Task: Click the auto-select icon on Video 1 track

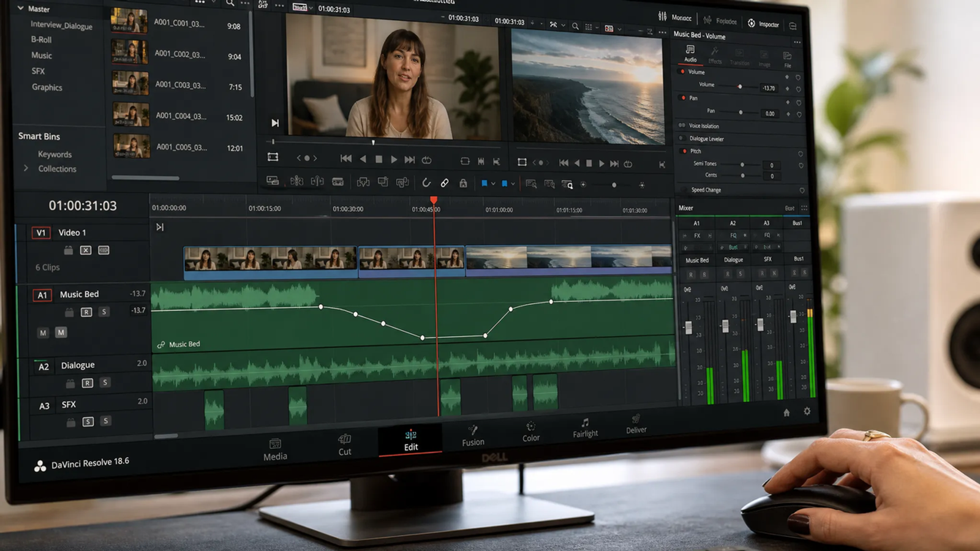Action: 86,250
